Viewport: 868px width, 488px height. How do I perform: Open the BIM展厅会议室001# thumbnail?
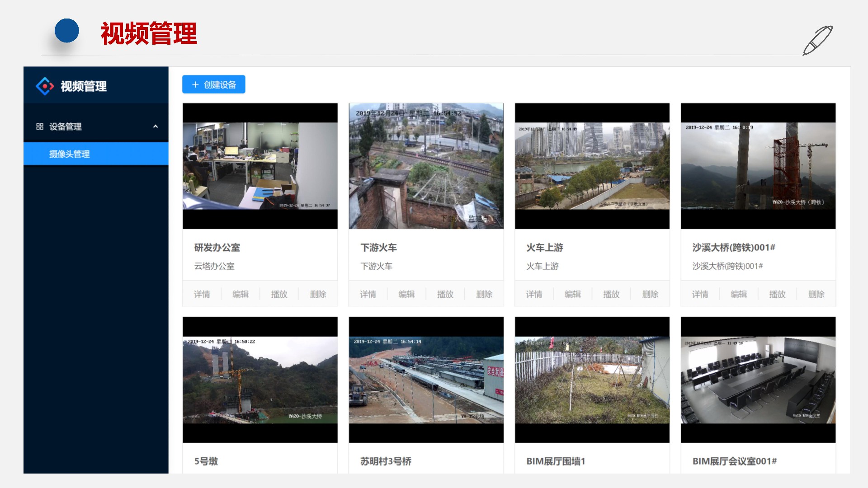pyautogui.click(x=758, y=380)
